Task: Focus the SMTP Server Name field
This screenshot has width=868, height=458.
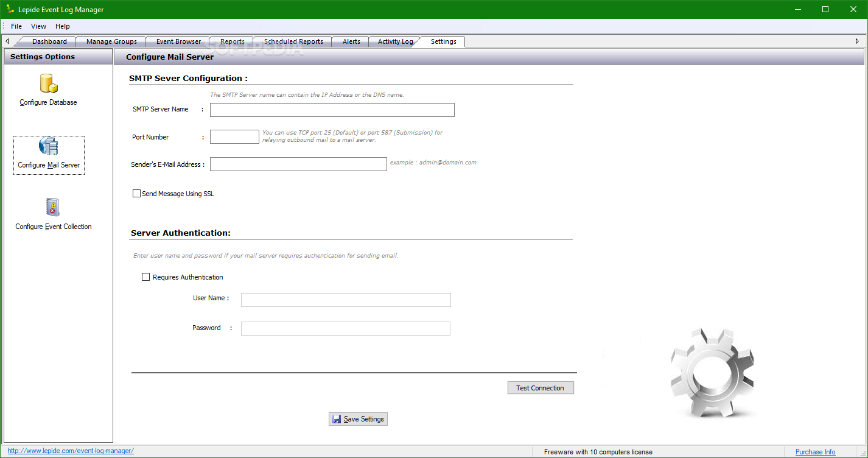Action: tap(332, 110)
